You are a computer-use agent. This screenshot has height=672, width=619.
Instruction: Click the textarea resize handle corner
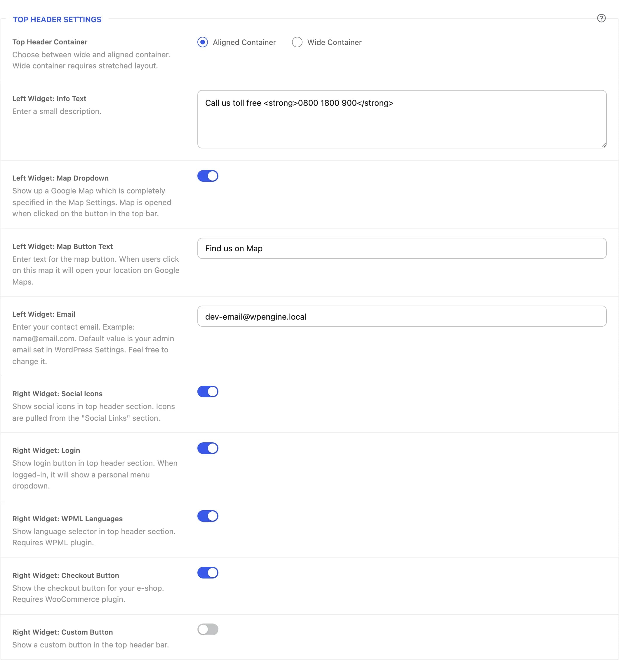pos(603,145)
